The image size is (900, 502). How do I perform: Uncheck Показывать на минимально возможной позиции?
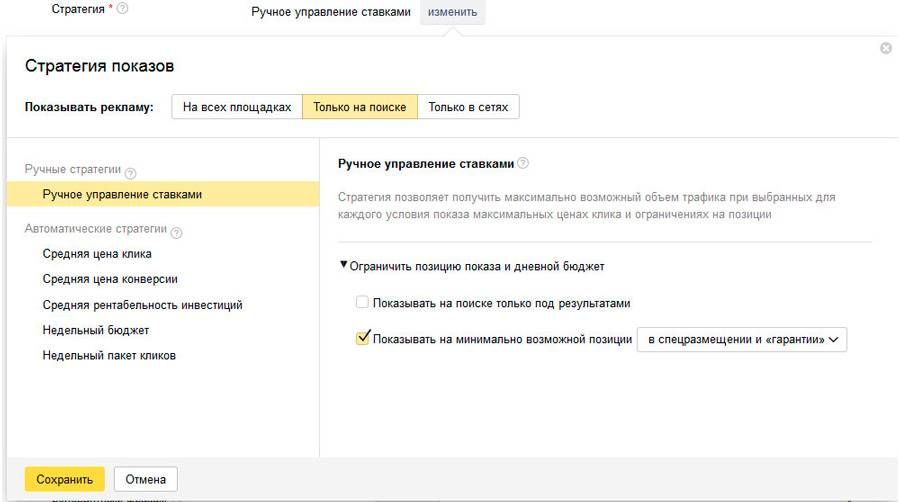point(362,338)
